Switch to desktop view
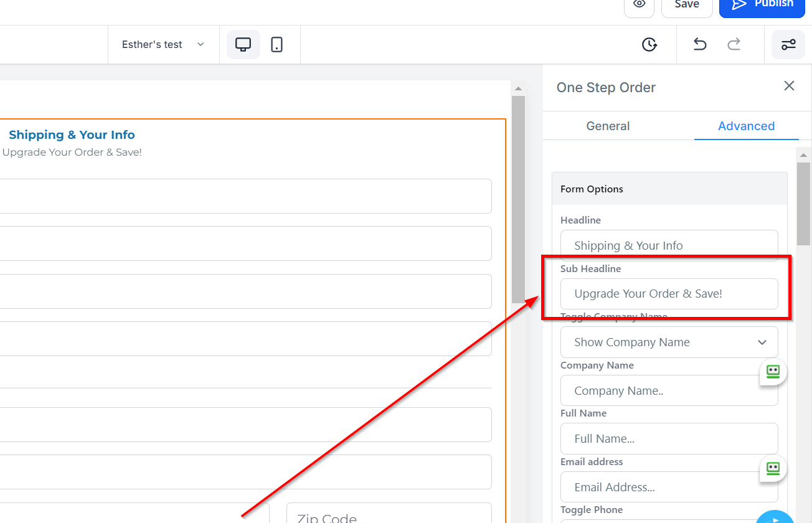Viewport: 812px width, 523px height. click(x=243, y=45)
